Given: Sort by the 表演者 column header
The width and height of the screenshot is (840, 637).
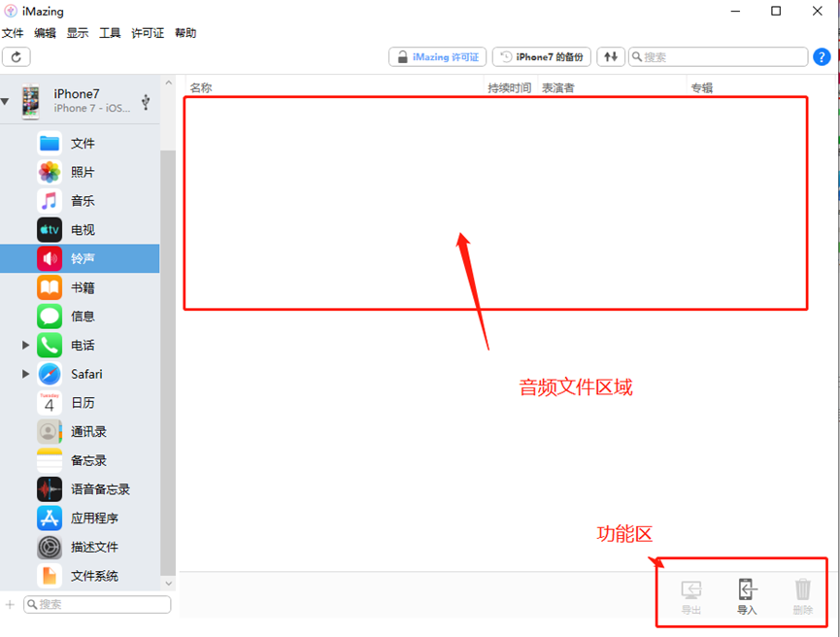Looking at the screenshot, I should click(612, 87).
